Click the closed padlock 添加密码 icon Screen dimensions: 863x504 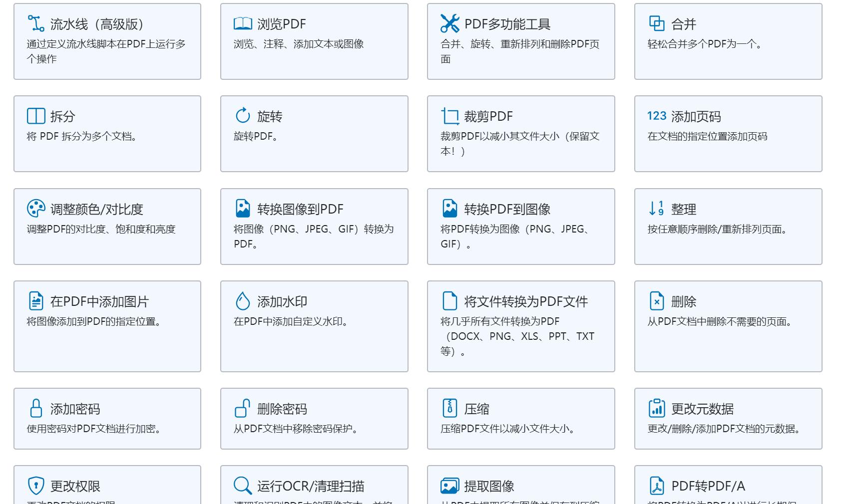click(36, 408)
